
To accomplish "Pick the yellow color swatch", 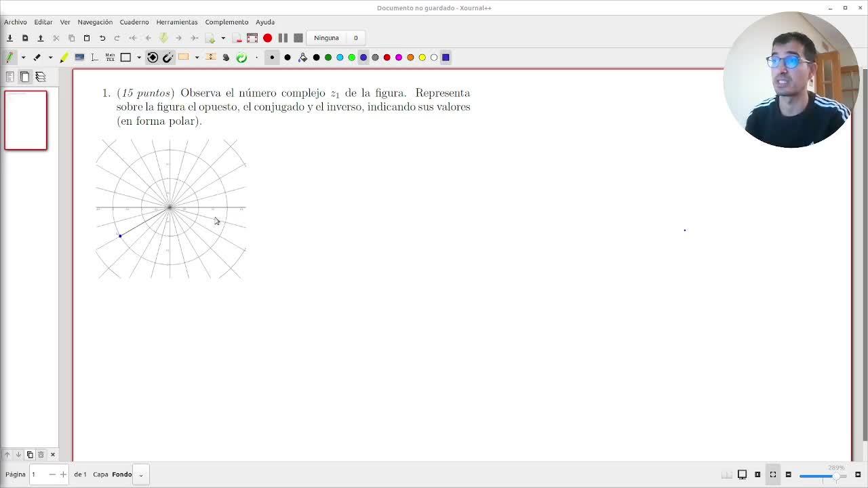I will [422, 58].
